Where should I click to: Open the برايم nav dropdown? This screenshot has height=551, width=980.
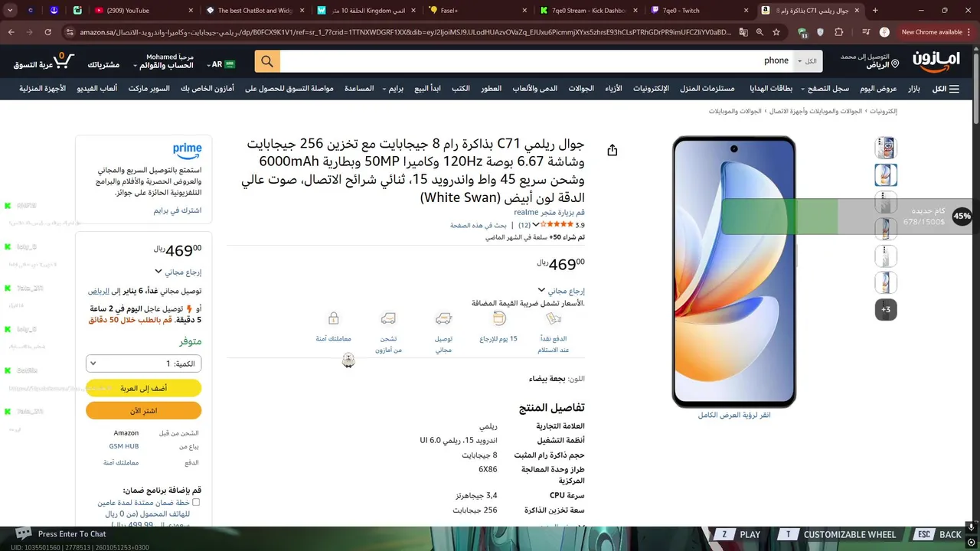394,89
